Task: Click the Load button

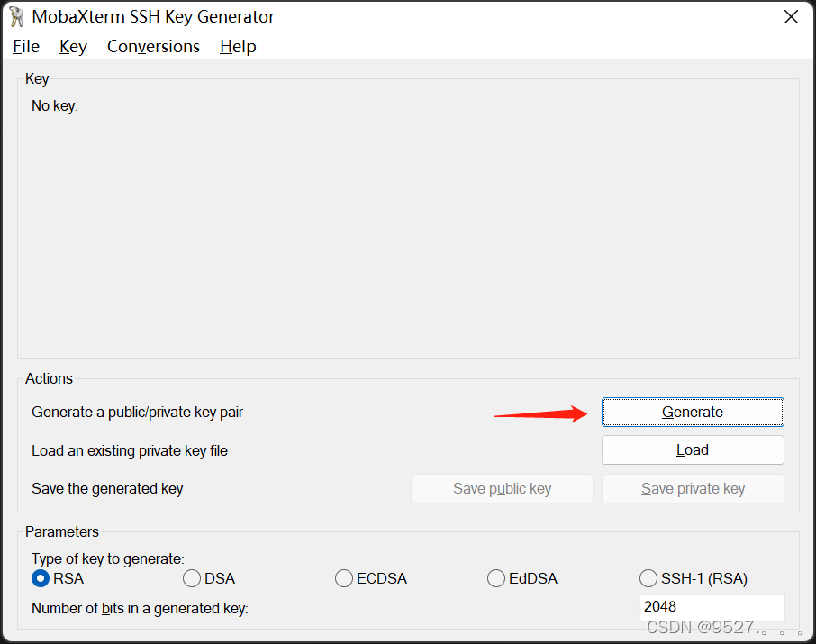Action: point(692,449)
